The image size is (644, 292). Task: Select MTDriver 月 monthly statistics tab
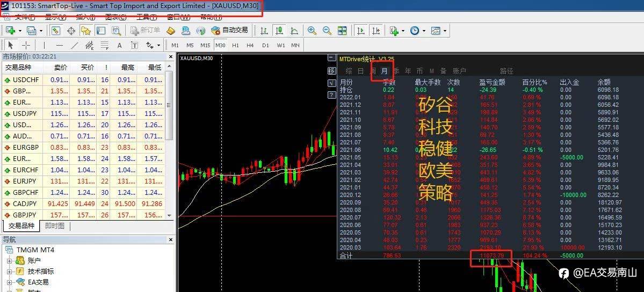point(385,71)
